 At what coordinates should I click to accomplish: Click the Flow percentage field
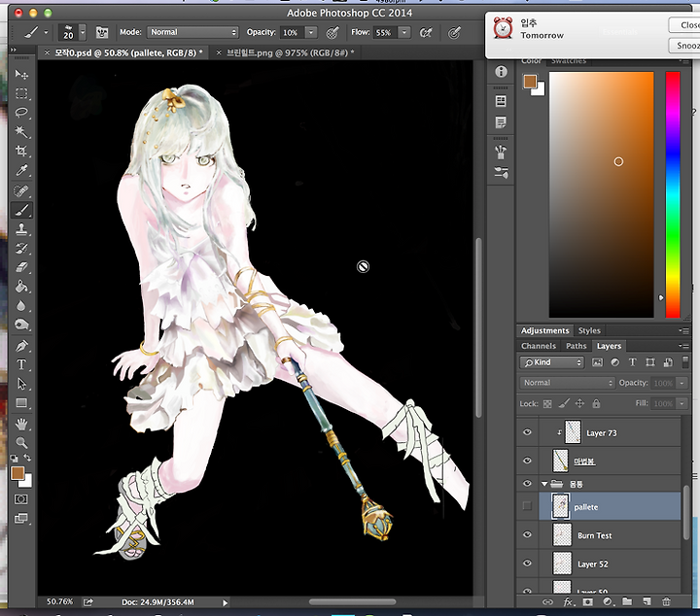pos(384,32)
